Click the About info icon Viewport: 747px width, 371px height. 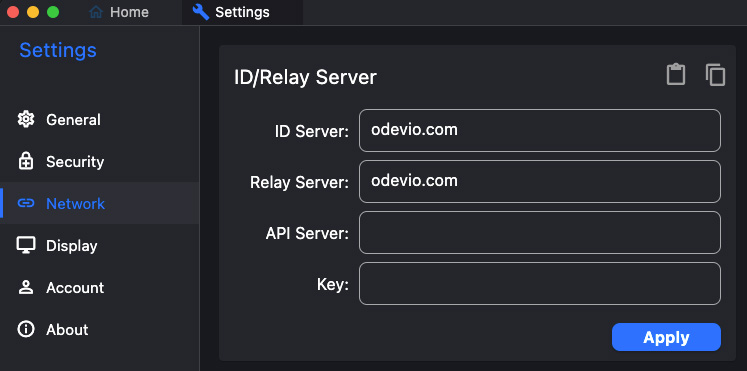click(26, 329)
